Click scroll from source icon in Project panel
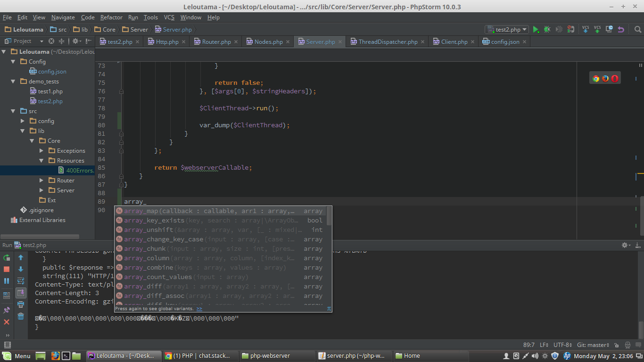 pyautogui.click(x=51, y=41)
